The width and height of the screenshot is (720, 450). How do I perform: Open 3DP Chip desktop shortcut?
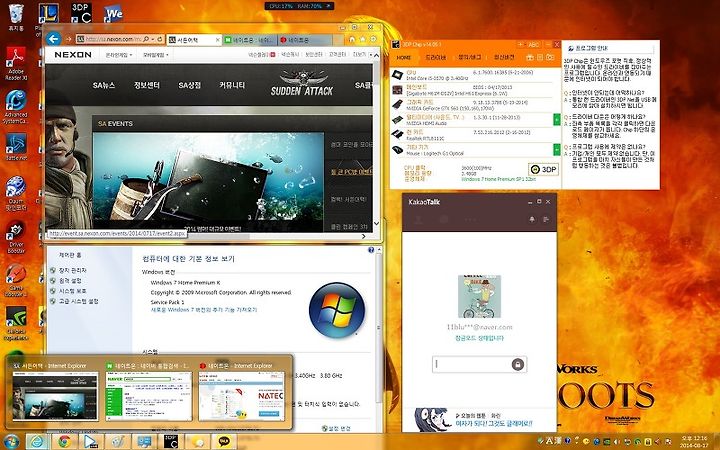81,13
